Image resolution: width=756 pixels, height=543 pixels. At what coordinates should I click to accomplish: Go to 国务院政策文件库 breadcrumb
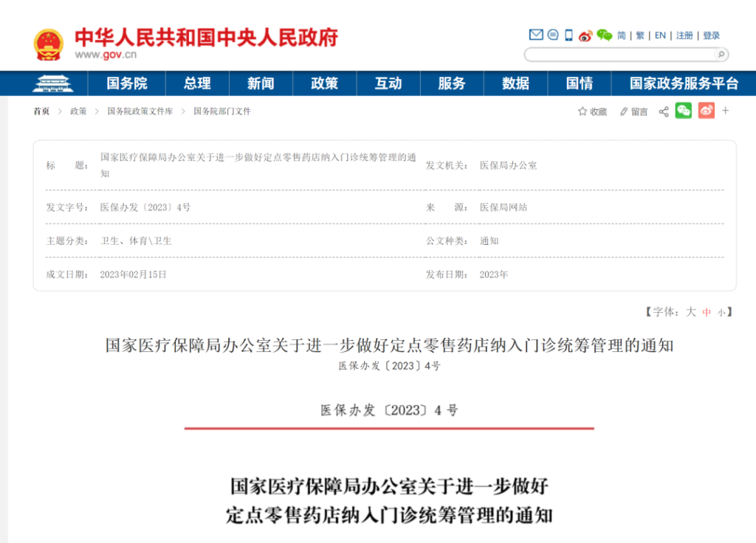[140, 111]
